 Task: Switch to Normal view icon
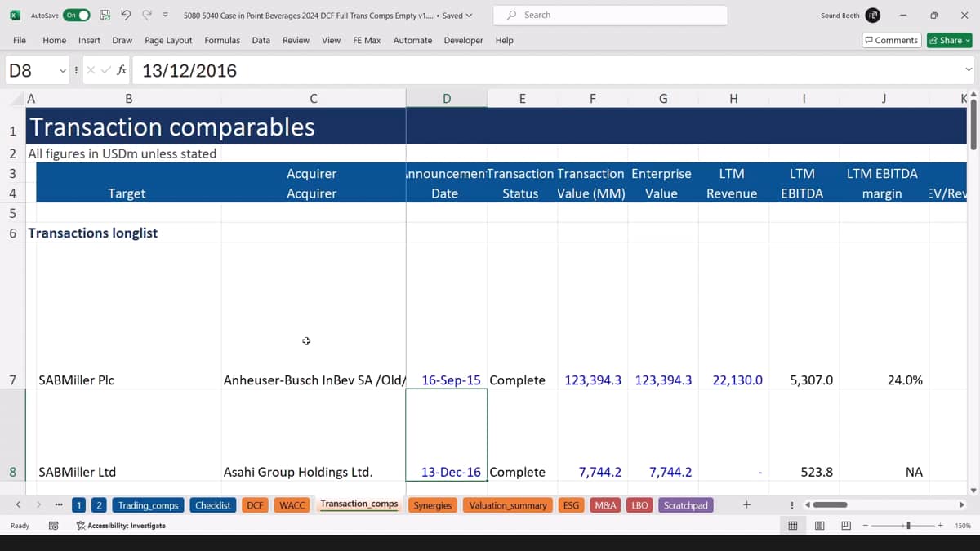click(x=792, y=526)
